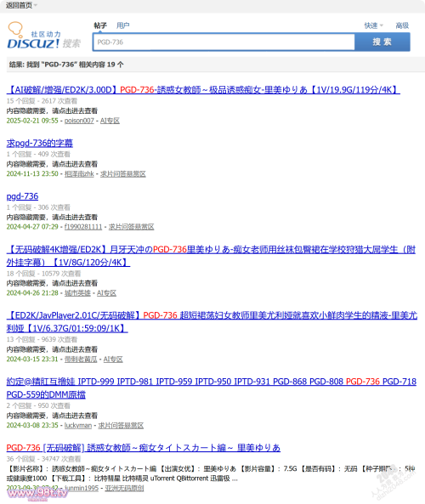The width and height of the screenshot is (425, 504).
Task: Open the 快速 search mode dropdown
Action: (x=373, y=25)
